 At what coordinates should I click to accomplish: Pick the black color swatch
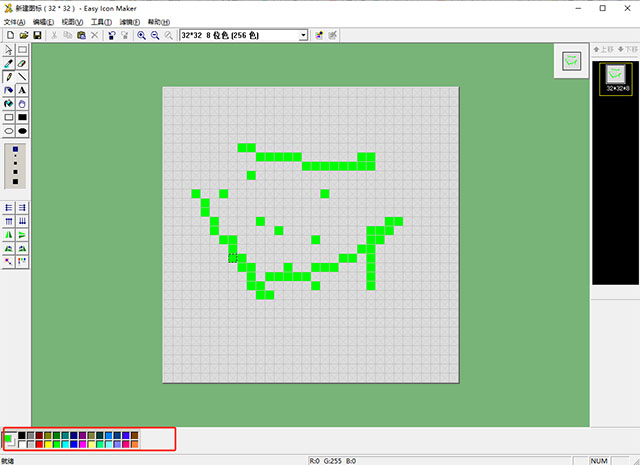pos(22,436)
